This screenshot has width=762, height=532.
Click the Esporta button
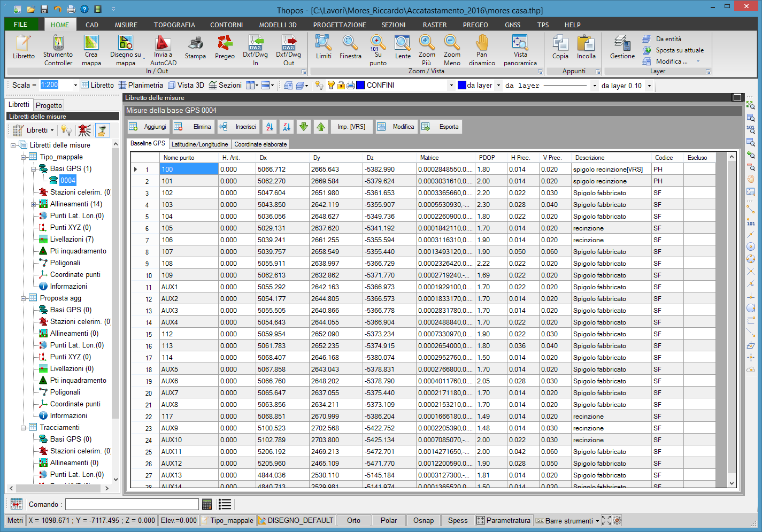(x=441, y=127)
